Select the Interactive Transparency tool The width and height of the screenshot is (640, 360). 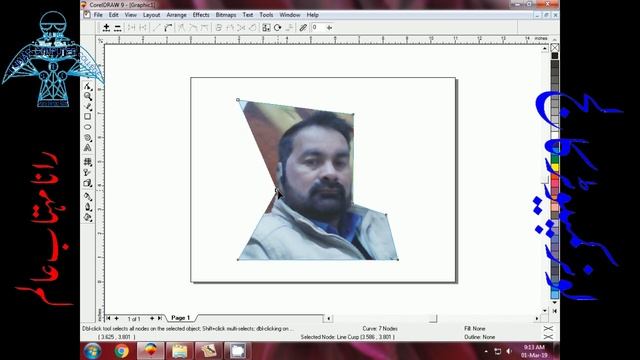click(x=88, y=173)
